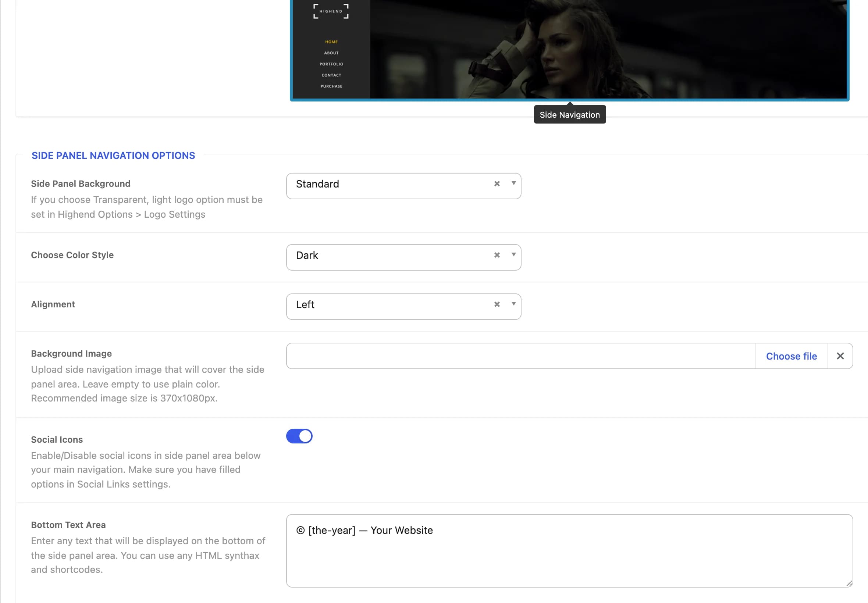Click the Choose Color Style label
Screen dimensions: 868x603
pyautogui.click(x=72, y=255)
